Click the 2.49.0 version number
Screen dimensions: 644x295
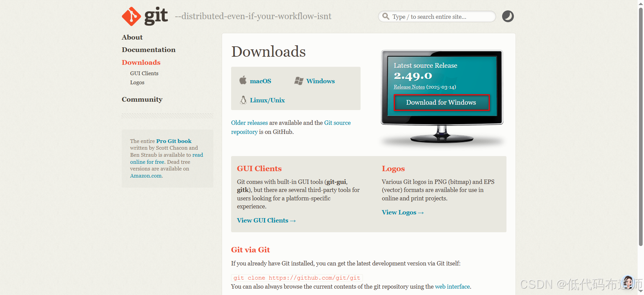click(x=413, y=76)
